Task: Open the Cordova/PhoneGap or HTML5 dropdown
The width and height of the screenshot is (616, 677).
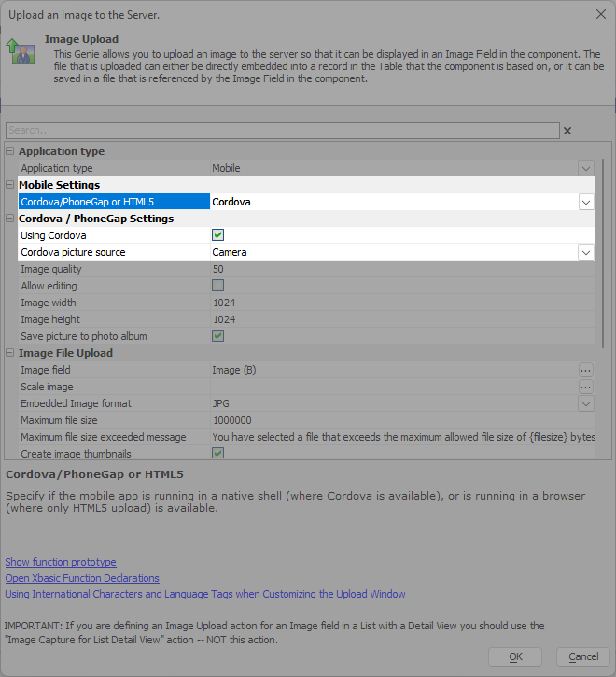Action: point(586,202)
